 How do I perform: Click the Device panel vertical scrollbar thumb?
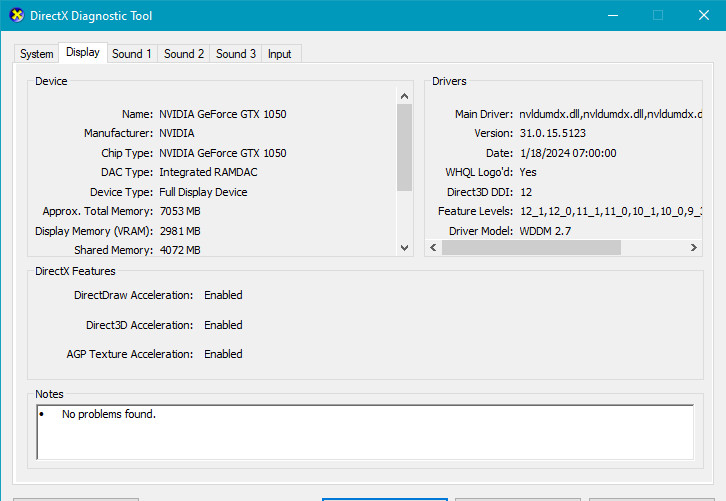404,147
